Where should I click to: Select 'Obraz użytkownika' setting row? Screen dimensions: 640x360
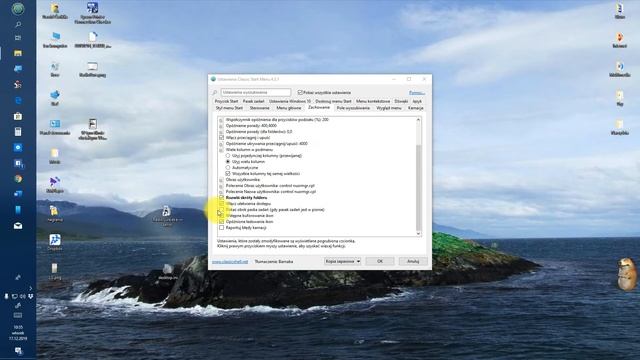[x=242, y=180]
